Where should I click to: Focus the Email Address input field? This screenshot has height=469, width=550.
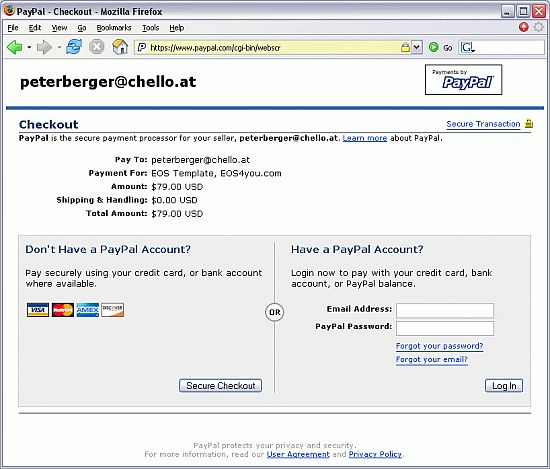tap(445, 310)
